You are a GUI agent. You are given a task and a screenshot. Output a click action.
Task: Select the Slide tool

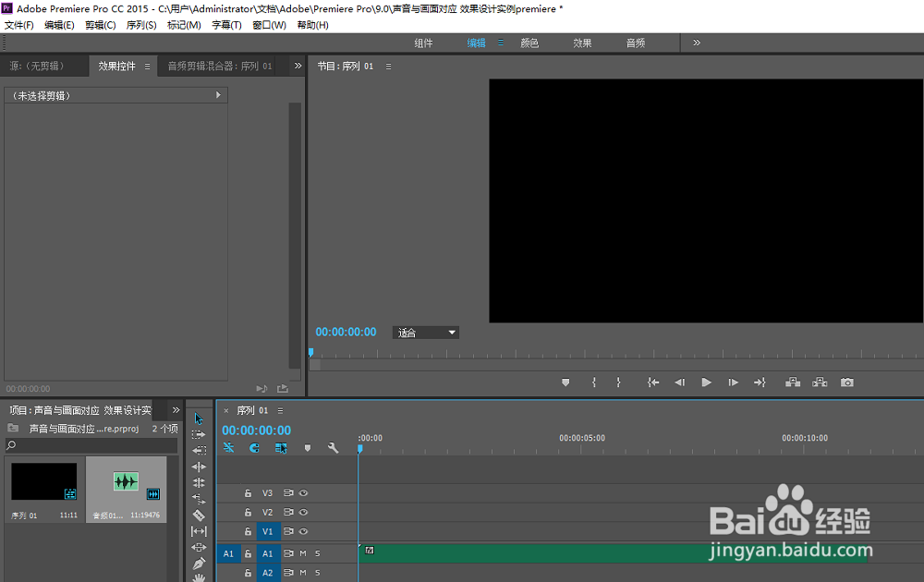coord(199,547)
